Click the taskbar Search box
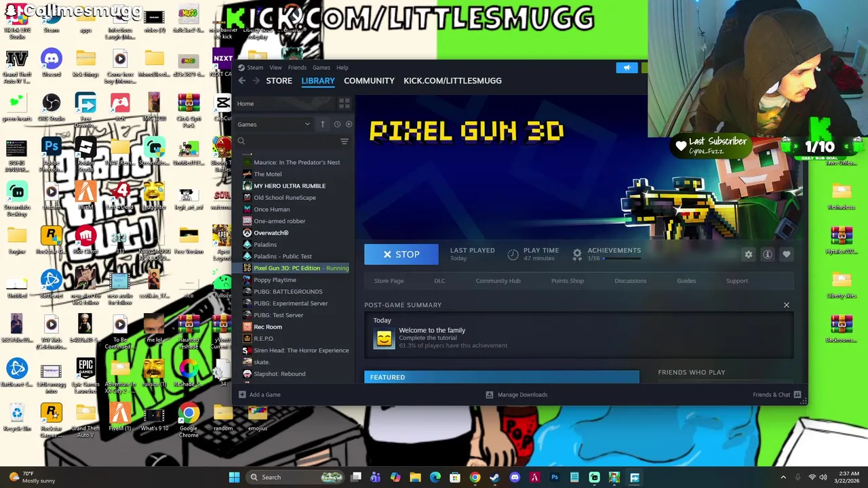The image size is (868, 488). 296,477
